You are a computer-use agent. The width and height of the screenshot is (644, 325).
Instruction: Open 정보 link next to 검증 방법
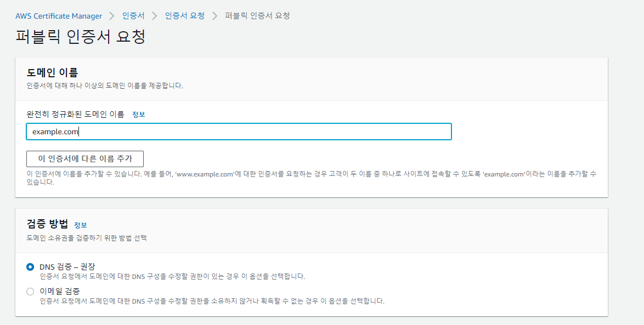pos(81,225)
